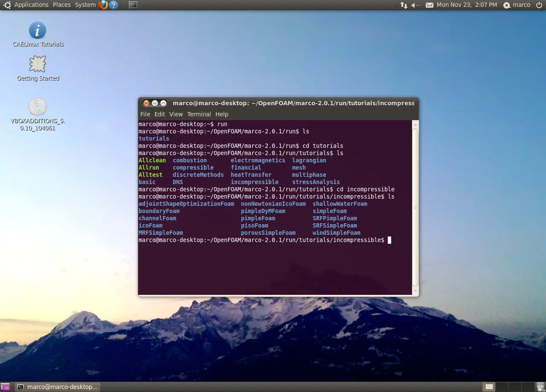This screenshot has height=392, width=546.
Task: Select the VBOXADDITIONS disc desktop icon
Action: (x=38, y=114)
